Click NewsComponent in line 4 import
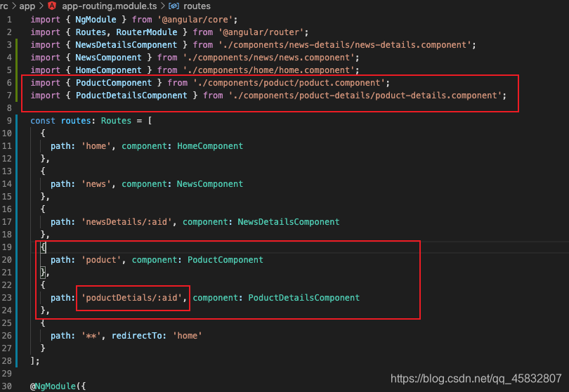569x392 pixels. pyautogui.click(x=108, y=58)
